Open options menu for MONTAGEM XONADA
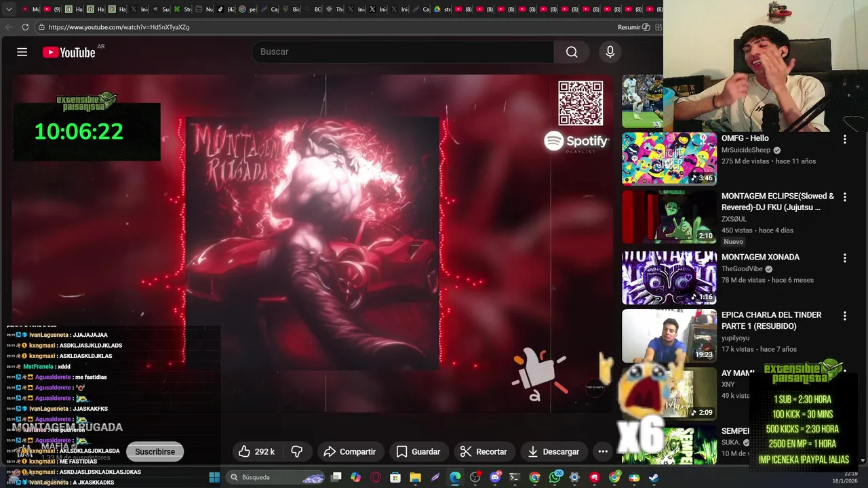 pyautogui.click(x=844, y=258)
